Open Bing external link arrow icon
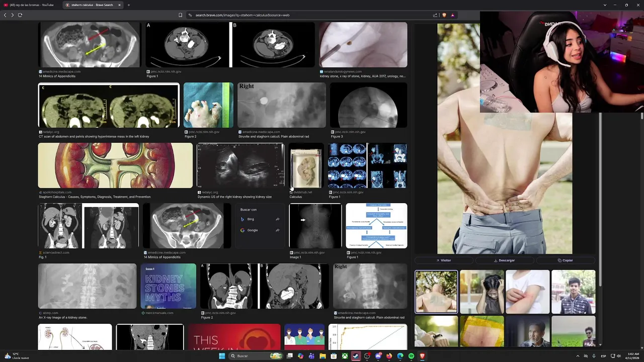 277,219
